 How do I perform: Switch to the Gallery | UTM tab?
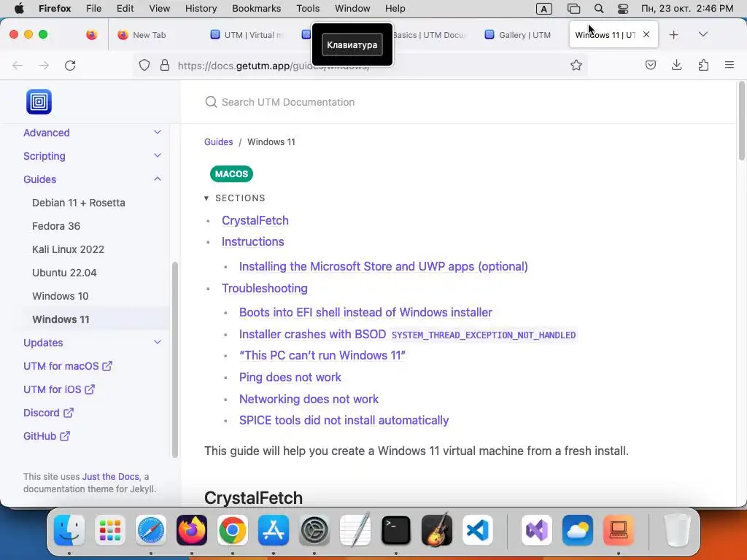[x=524, y=35]
